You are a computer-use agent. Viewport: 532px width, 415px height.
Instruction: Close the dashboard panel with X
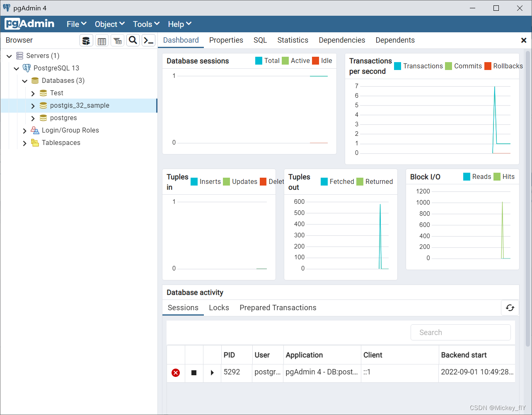[x=524, y=40]
